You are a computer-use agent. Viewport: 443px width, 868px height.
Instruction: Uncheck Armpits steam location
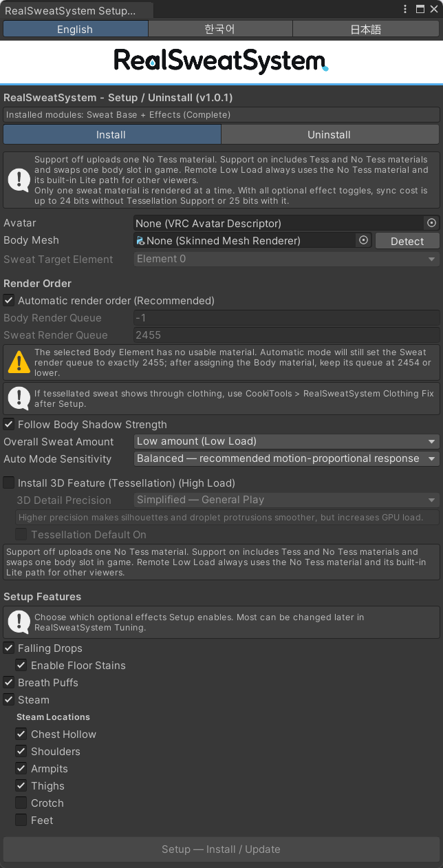(21, 768)
